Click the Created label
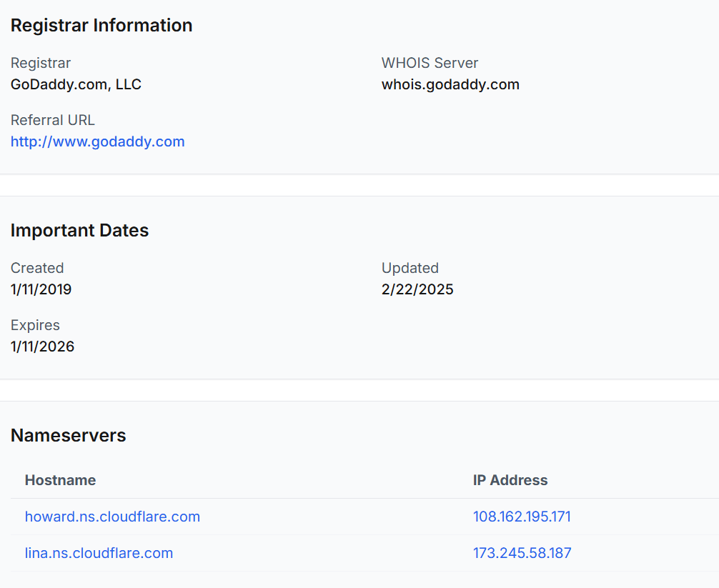This screenshot has width=719, height=588. click(x=37, y=268)
